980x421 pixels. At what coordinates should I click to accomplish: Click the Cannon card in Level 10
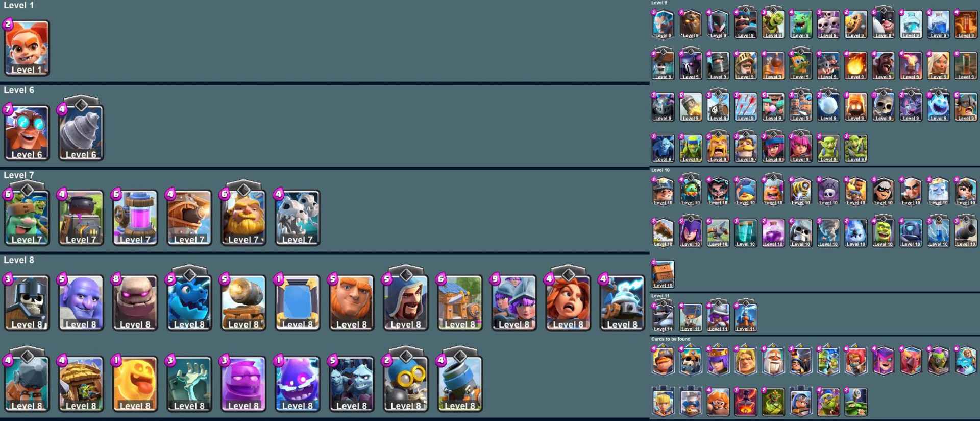click(x=966, y=232)
